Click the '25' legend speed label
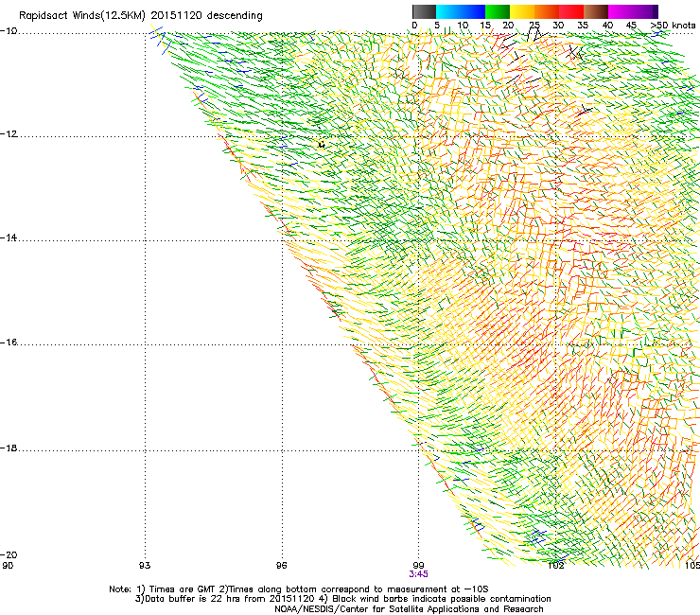 coord(534,25)
